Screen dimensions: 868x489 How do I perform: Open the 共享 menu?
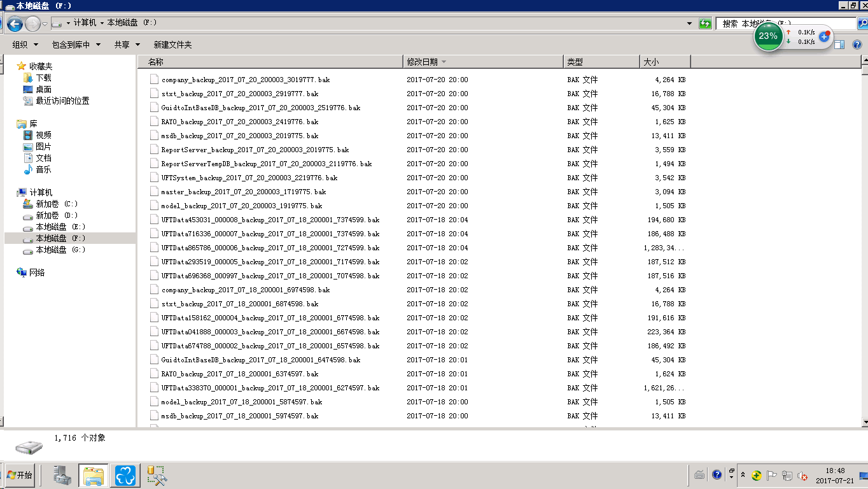tap(127, 45)
